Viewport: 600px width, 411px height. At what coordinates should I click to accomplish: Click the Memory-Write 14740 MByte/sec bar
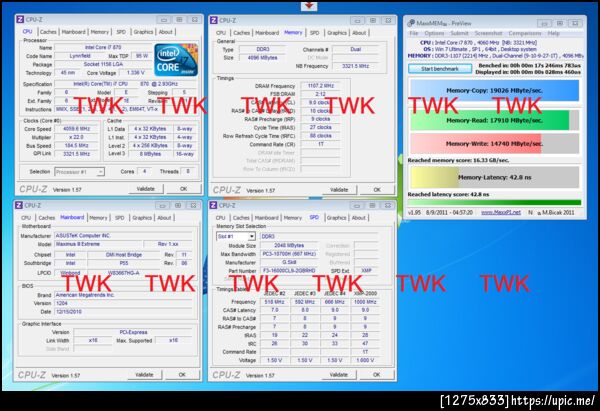pyautogui.click(x=494, y=144)
